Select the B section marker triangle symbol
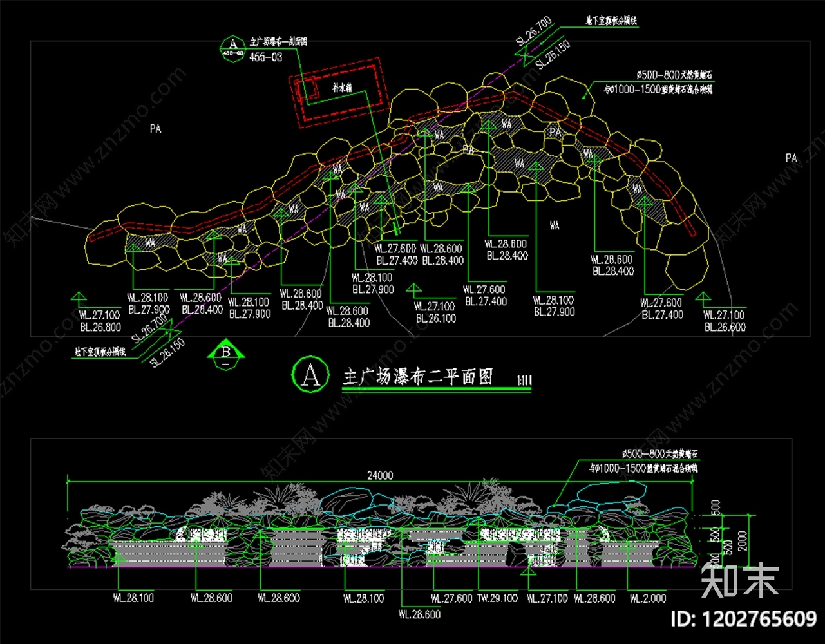825x644 pixels. click(x=226, y=354)
